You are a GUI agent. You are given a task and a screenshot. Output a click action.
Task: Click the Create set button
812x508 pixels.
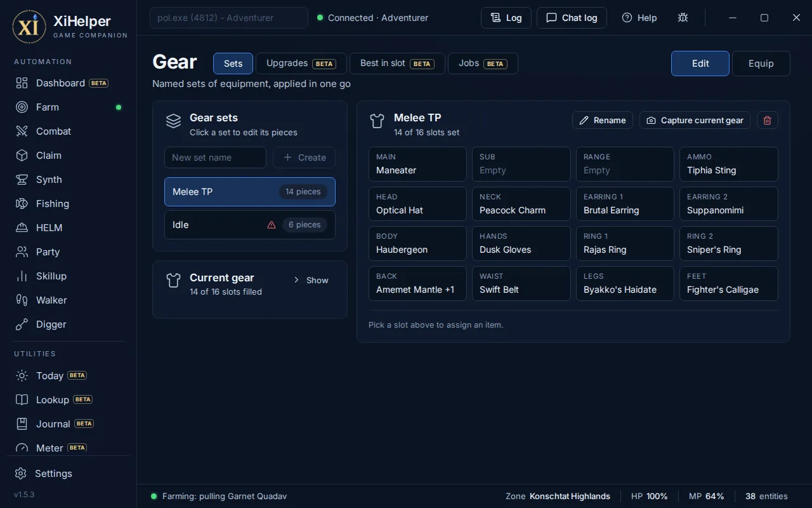click(x=304, y=157)
